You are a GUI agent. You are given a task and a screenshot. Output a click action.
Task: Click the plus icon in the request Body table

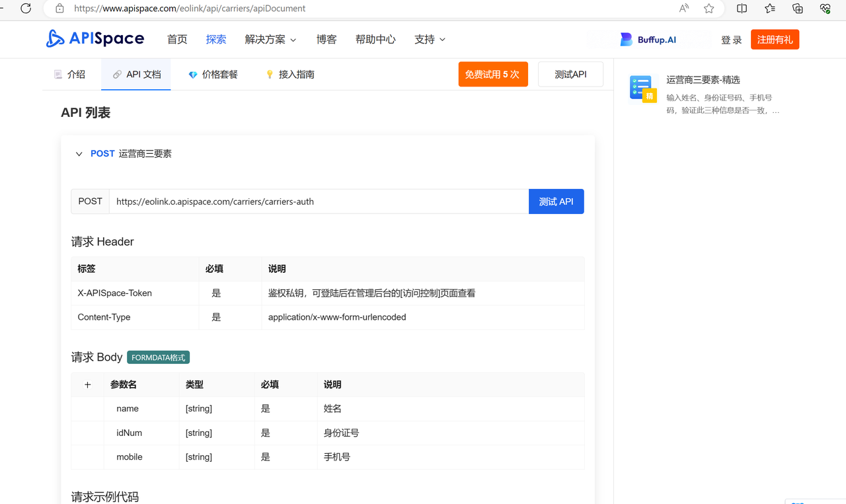tap(88, 384)
